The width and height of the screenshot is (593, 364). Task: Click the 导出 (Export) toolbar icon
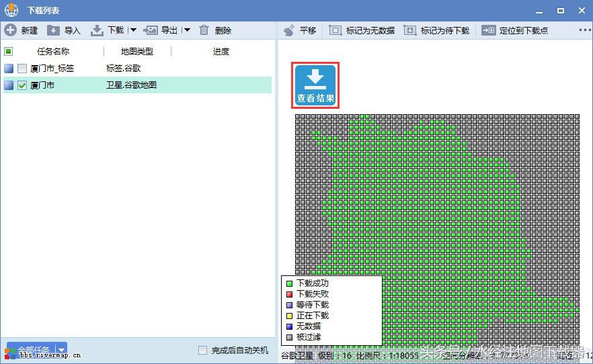pos(151,30)
